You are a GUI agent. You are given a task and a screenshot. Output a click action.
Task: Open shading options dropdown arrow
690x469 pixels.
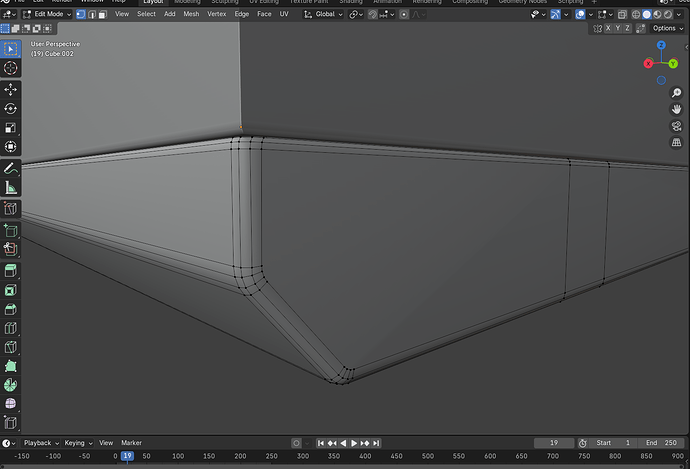pyautogui.click(x=679, y=15)
